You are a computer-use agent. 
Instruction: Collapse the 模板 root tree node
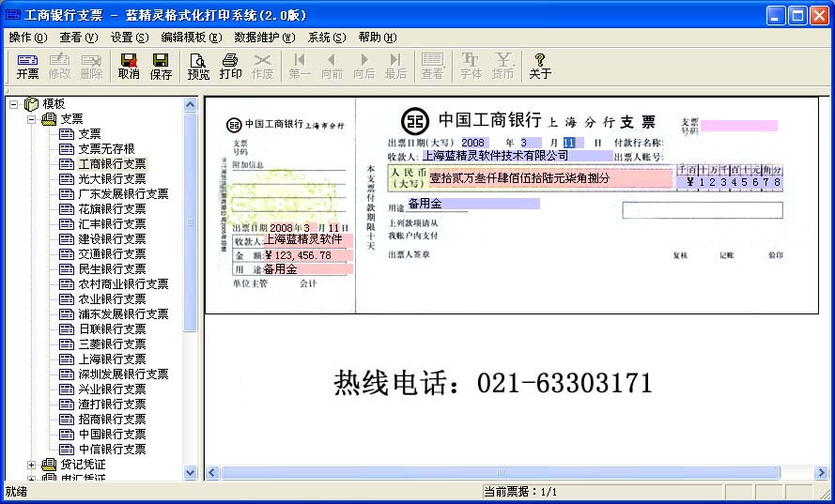(x=14, y=104)
